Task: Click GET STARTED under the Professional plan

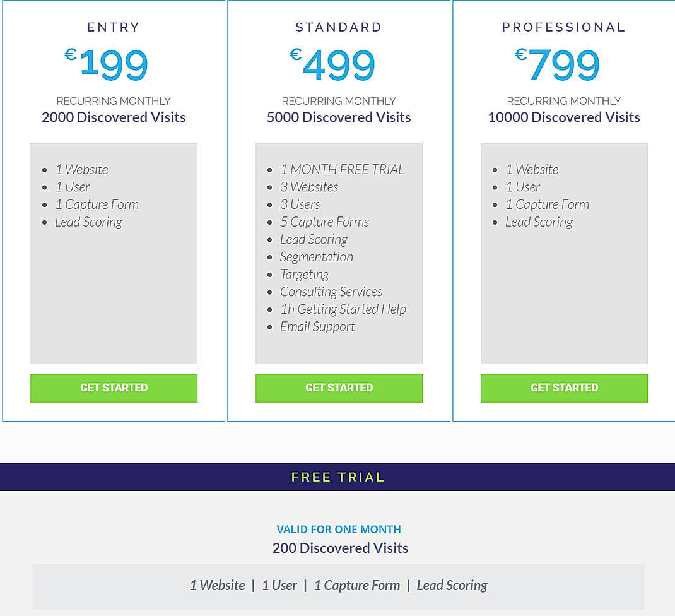Action: pos(564,388)
